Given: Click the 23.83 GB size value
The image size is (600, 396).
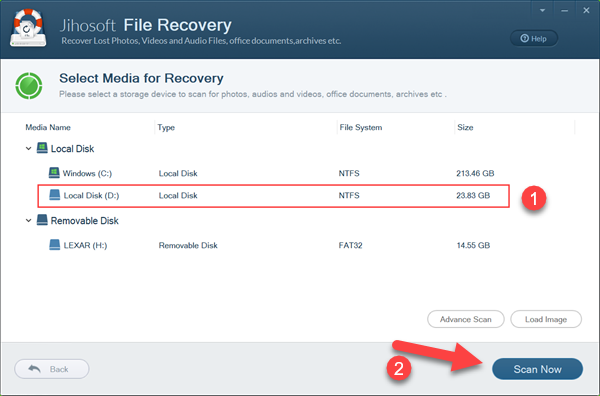Looking at the screenshot, I should pos(473,196).
